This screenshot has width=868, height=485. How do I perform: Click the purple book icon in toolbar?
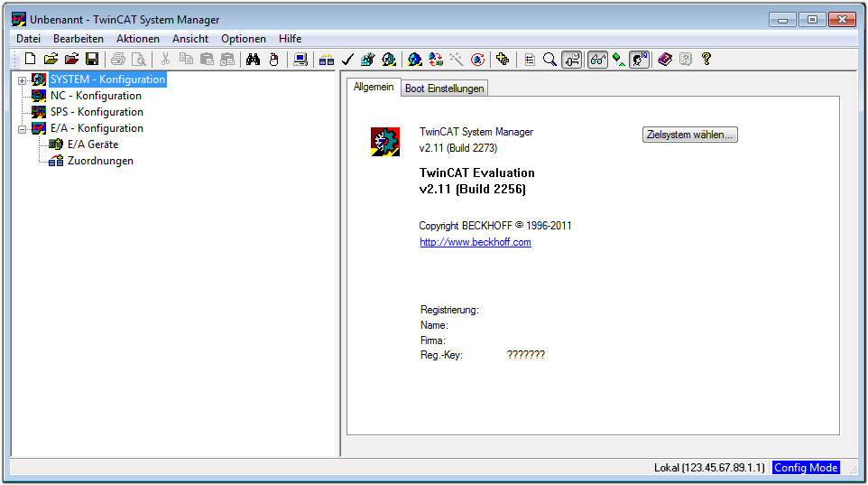665,60
